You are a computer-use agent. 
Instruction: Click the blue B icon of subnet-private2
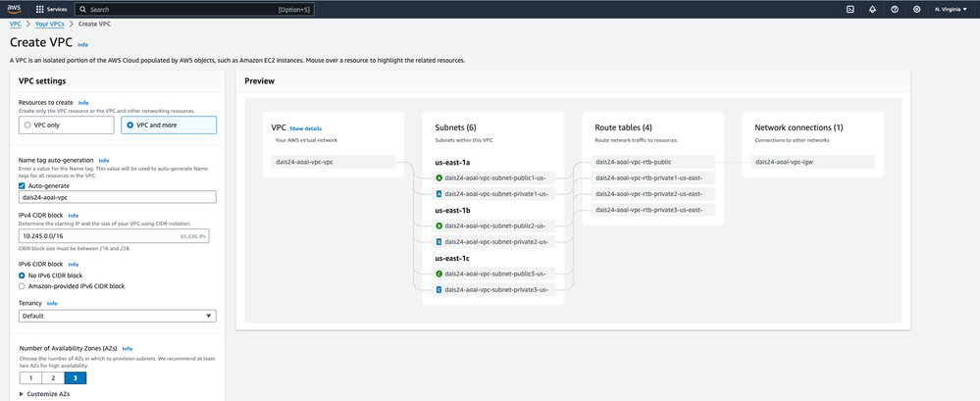point(438,241)
